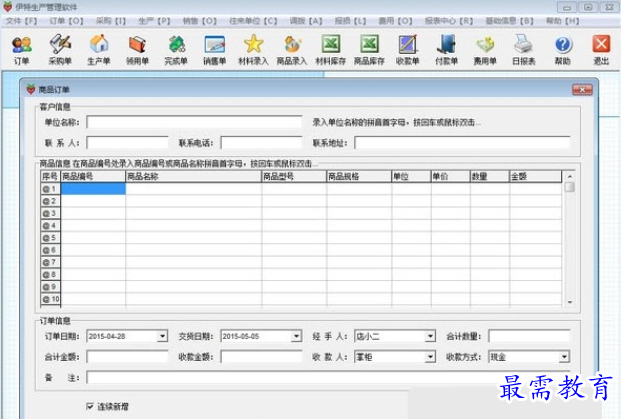This screenshot has width=621, height=419.
Task: Click the 金额 column header
Action: [535, 176]
